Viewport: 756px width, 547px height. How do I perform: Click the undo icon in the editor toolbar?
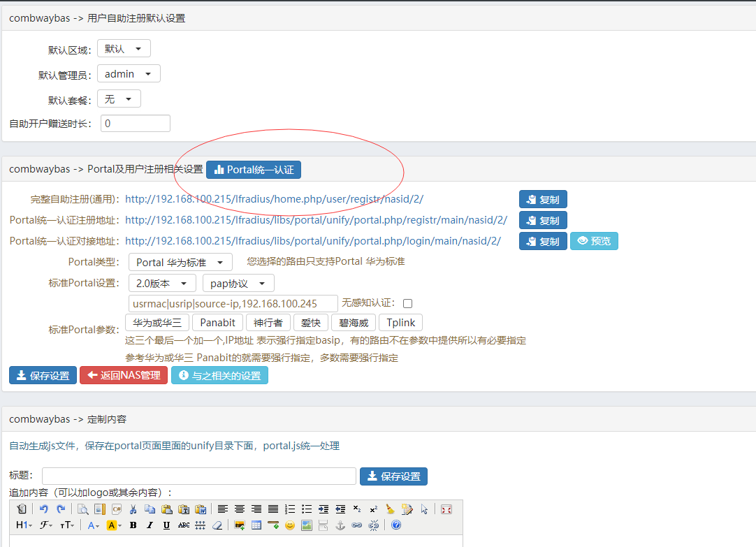43,509
